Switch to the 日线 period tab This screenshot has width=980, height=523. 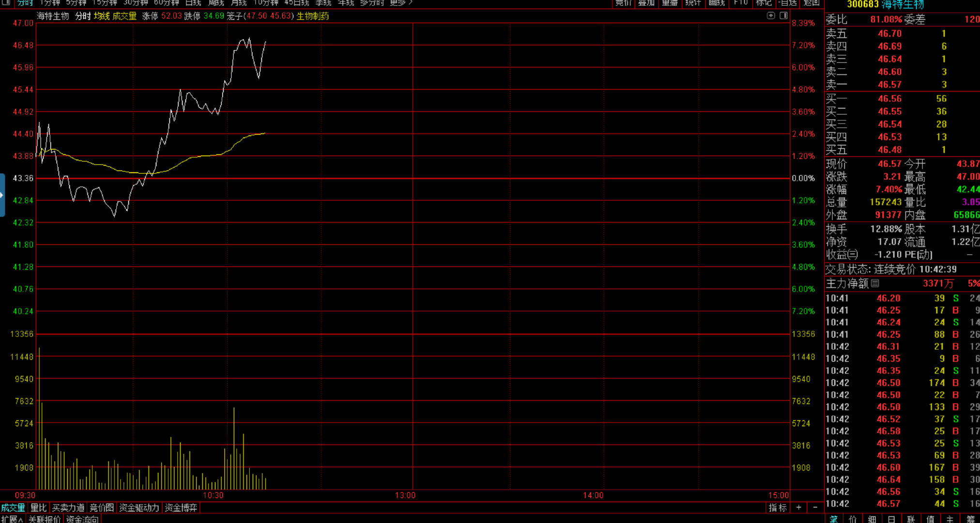193,3
